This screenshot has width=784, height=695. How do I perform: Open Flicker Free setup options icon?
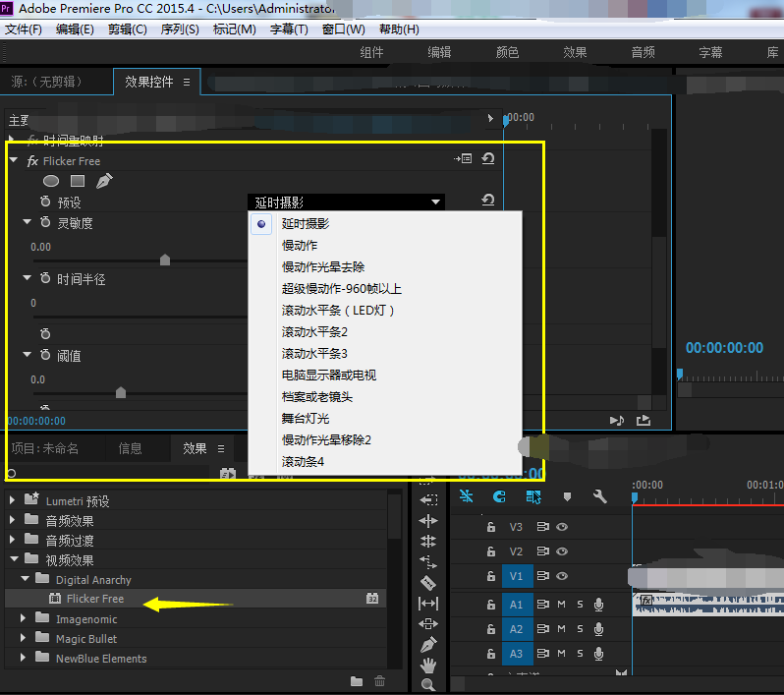pos(463,158)
